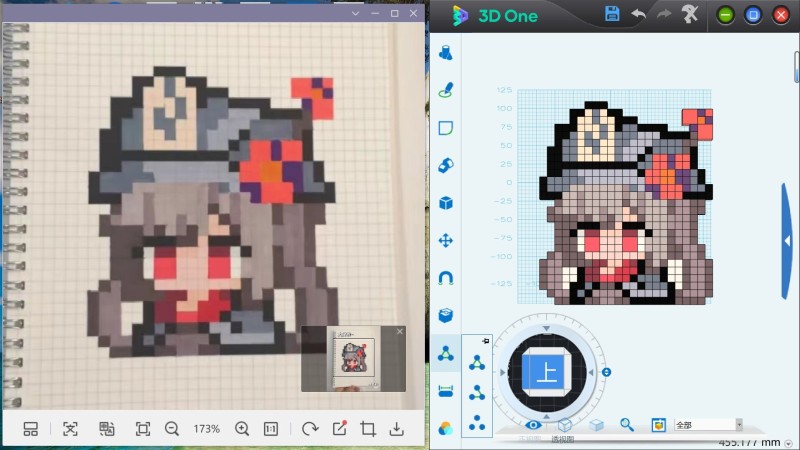Switch to wireframe cube display mode

[565, 424]
